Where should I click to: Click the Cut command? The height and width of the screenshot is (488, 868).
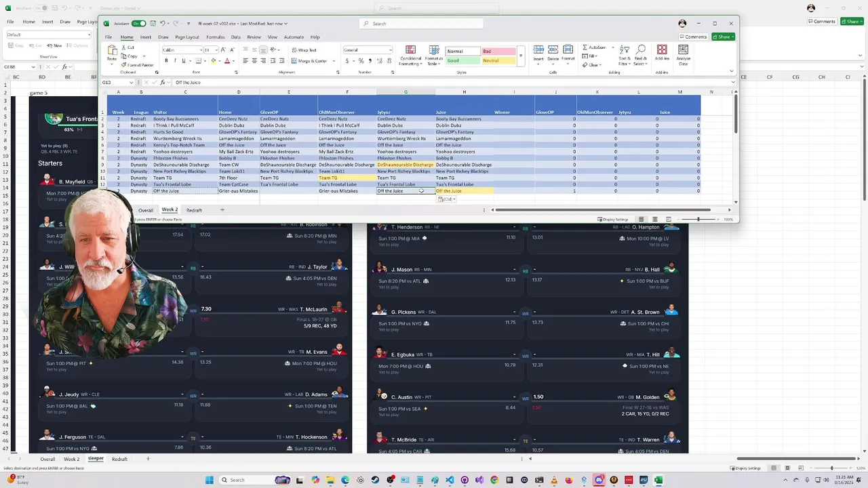pyautogui.click(x=127, y=47)
